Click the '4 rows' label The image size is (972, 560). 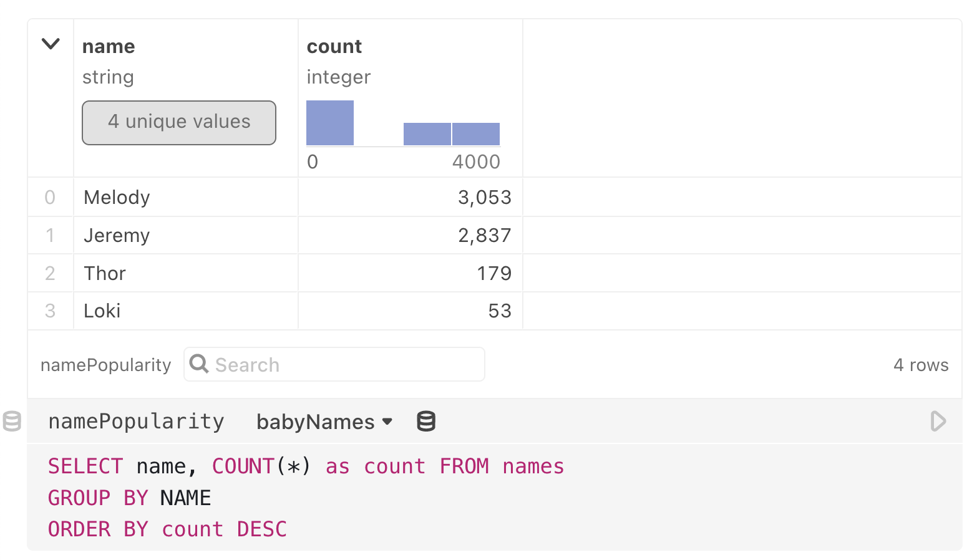[x=921, y=365]
